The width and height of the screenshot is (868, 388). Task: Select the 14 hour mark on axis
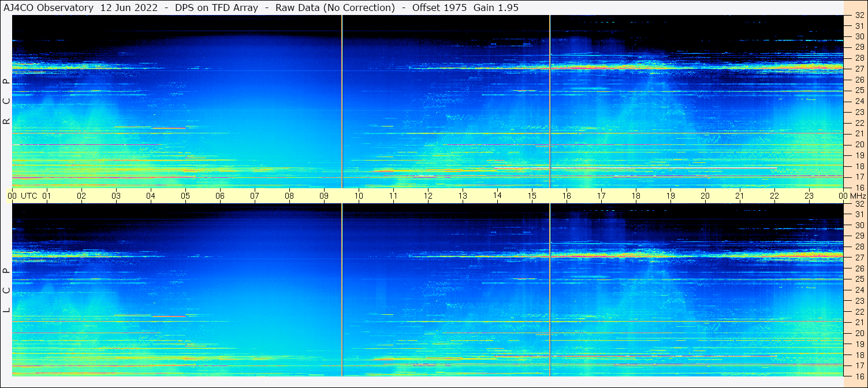(x=497, y=196)
